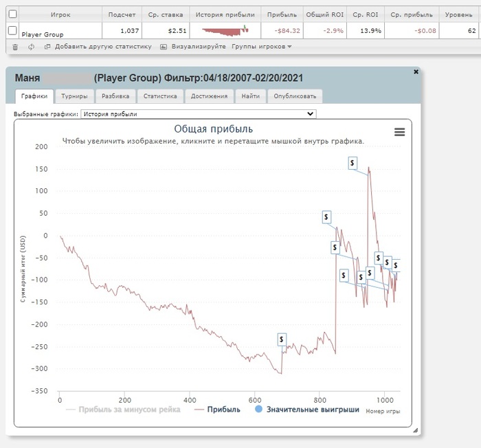
Task: Click the dollar marker near 50 level
Action: coord(326,217)
